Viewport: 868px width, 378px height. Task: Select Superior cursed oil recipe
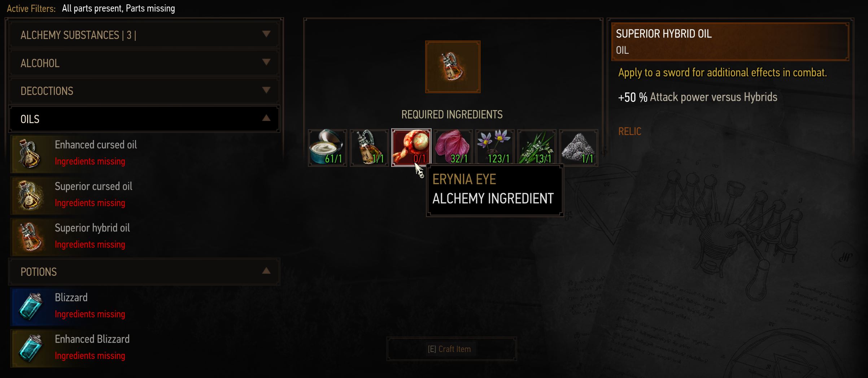(x=144, y=195)
